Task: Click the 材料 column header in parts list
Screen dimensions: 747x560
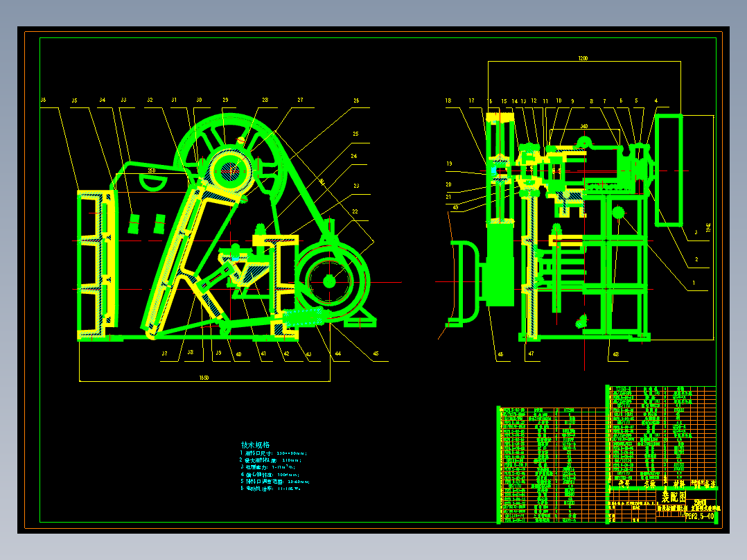Action: [x=679, y=484]
